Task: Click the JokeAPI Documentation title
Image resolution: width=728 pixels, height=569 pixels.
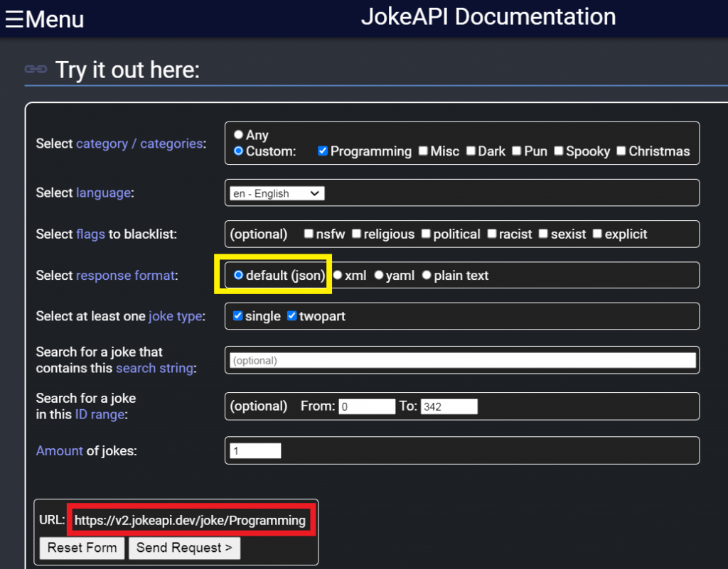Action: click(x=488, y=17)
